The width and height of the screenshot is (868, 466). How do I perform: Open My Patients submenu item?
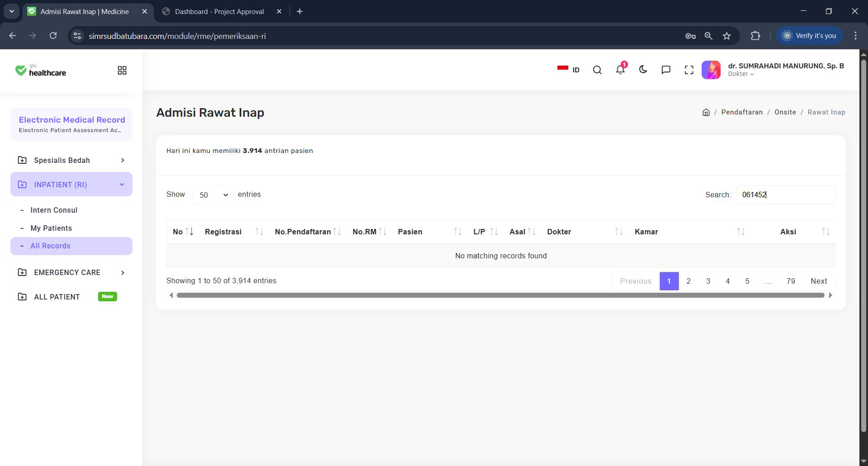click(51, 228)
